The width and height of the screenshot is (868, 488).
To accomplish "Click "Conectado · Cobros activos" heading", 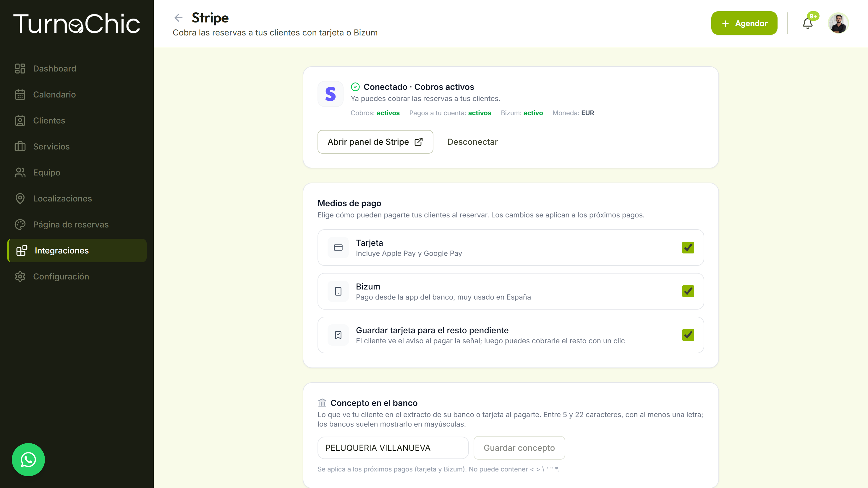I will click(419, 87).
